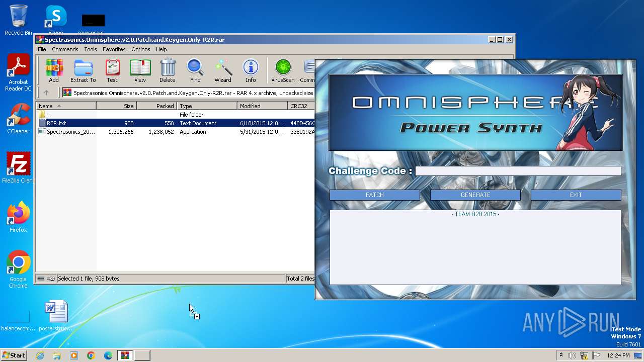Open Google Chrome desktop shortcut
The image size is (644, 362).
[18, 269]
